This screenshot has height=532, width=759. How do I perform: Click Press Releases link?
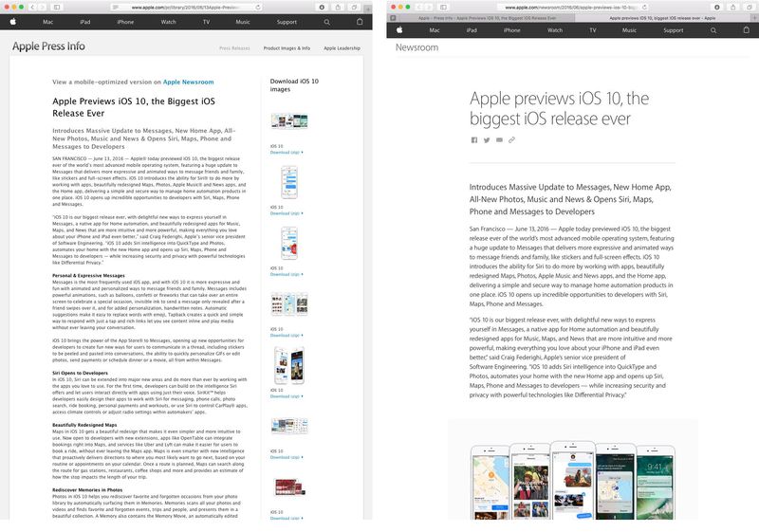coord(234,48)
